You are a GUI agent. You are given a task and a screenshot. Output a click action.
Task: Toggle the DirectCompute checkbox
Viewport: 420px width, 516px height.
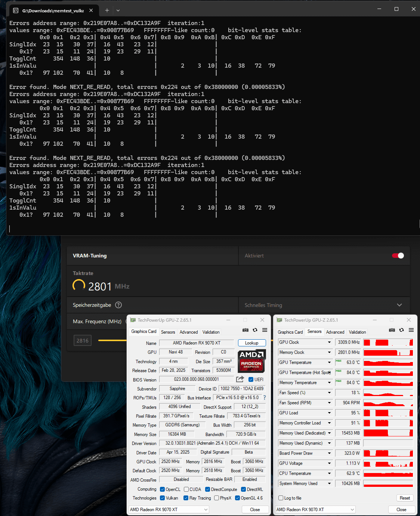207,489
